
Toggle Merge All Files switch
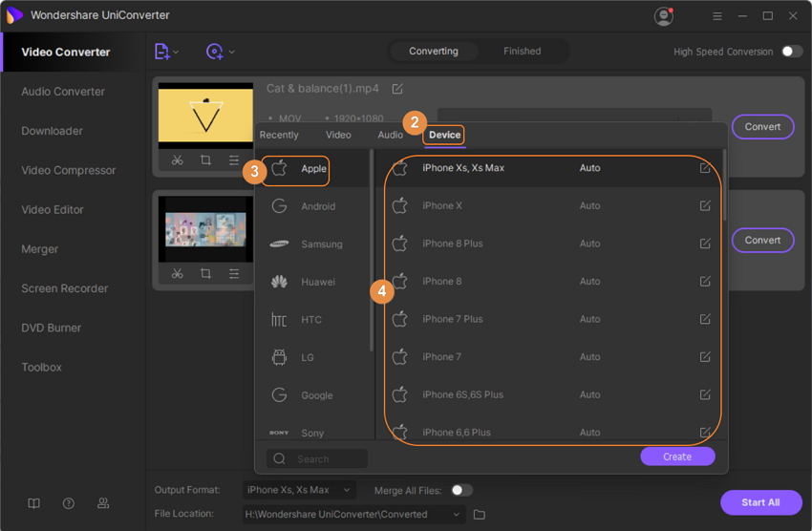click(x=461, y=490)
